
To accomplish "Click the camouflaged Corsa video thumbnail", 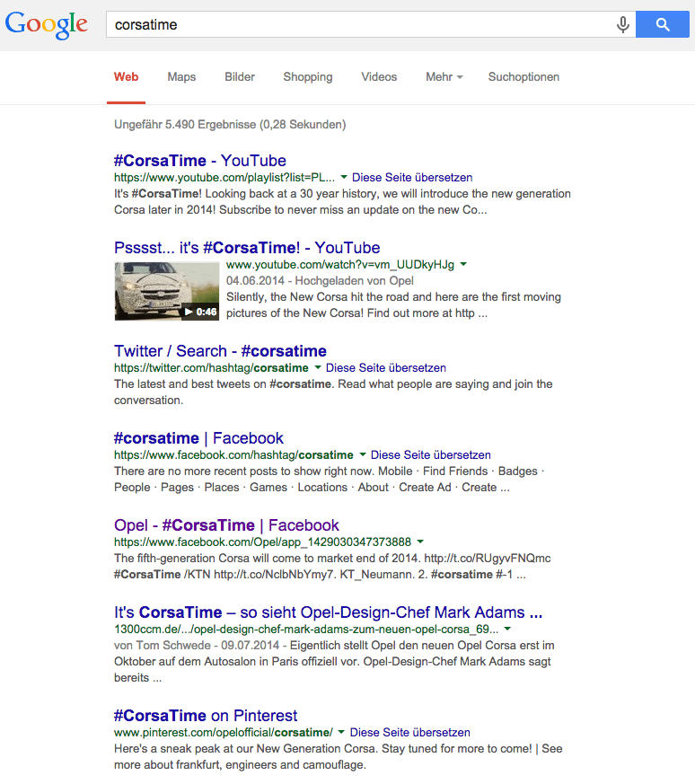I will coord(167,291).
